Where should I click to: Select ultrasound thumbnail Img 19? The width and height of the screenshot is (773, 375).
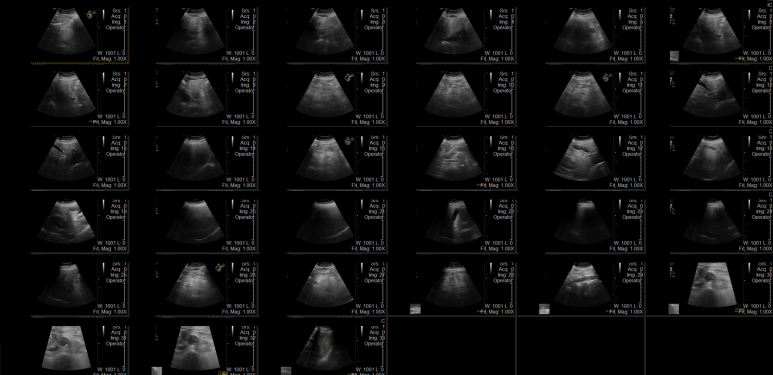tap(67, 221)
